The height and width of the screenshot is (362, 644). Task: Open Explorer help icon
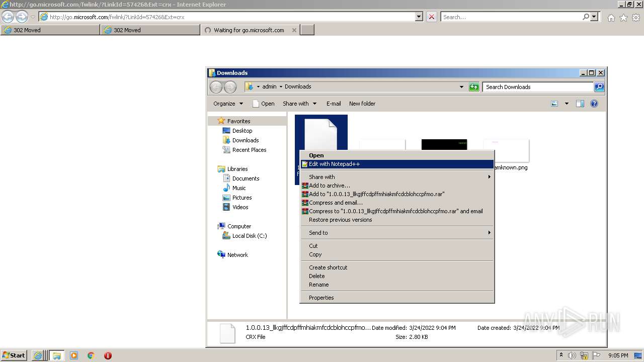coord(594,104)
